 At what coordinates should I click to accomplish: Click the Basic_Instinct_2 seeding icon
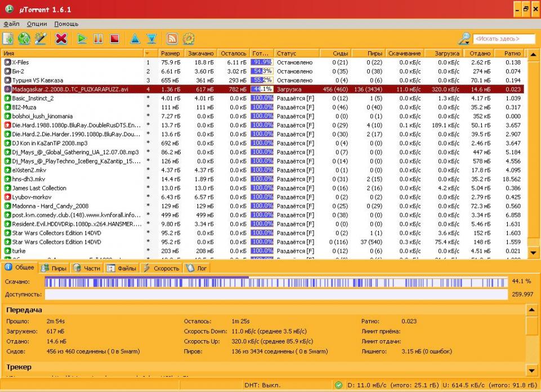[7, 99]
